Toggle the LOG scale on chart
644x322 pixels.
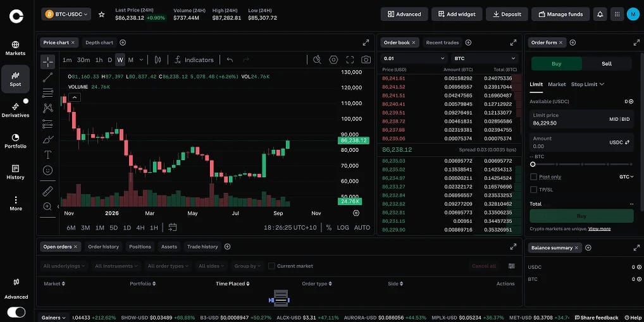(343, 228)
